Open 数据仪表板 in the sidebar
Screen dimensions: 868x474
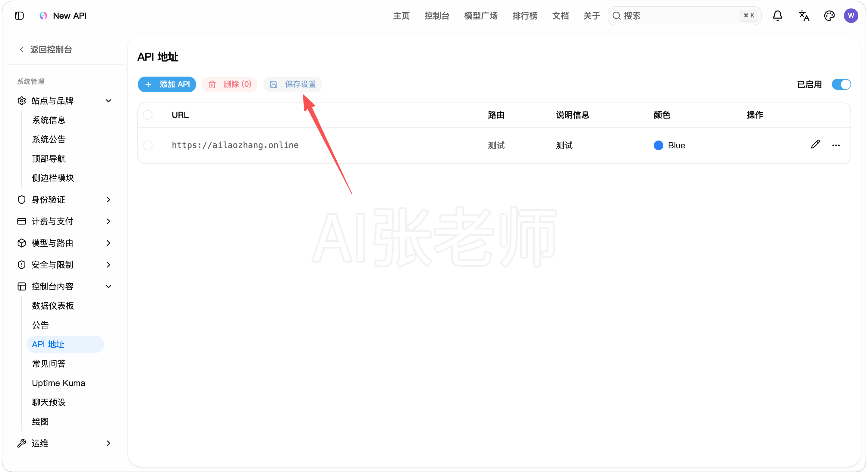53,306
